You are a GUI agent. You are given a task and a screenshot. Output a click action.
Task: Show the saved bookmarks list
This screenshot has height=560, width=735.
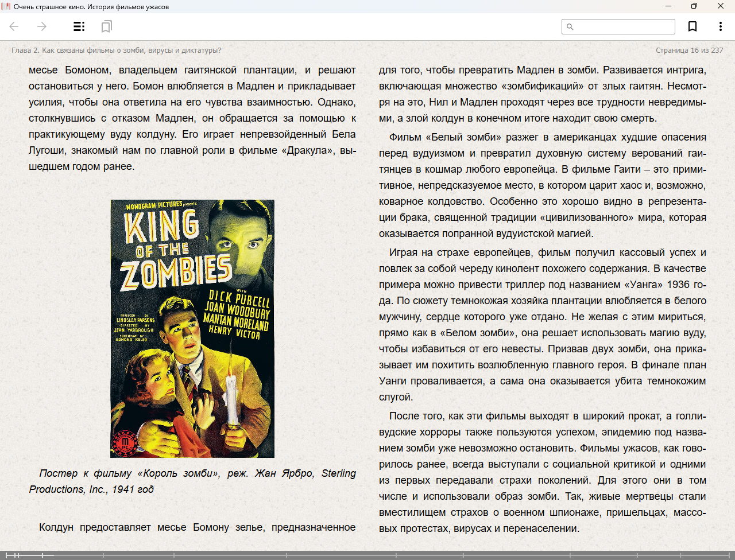pos(106,26)
